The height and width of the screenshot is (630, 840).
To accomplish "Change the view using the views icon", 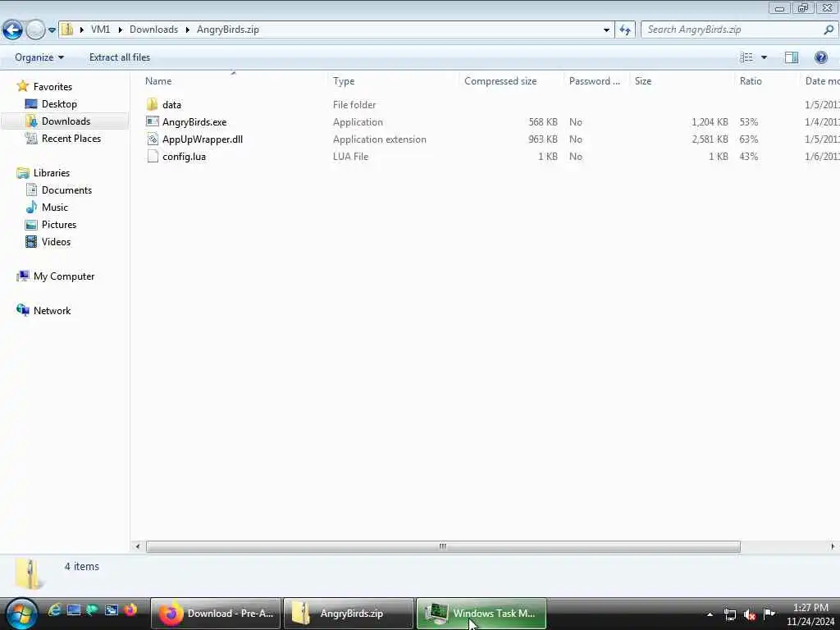I will tap(746, 57).
